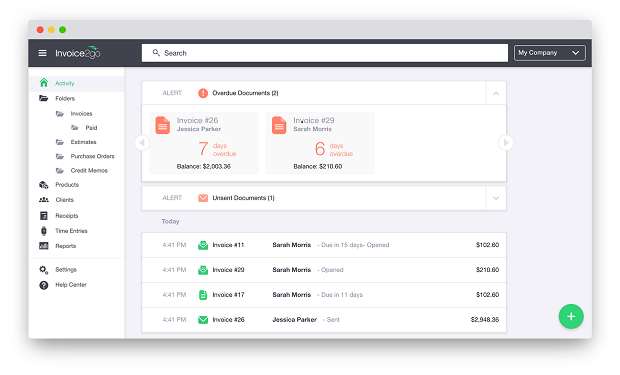Open the My Company dropdown
This screenshot has width=620, height=375.
pos(549,53)
